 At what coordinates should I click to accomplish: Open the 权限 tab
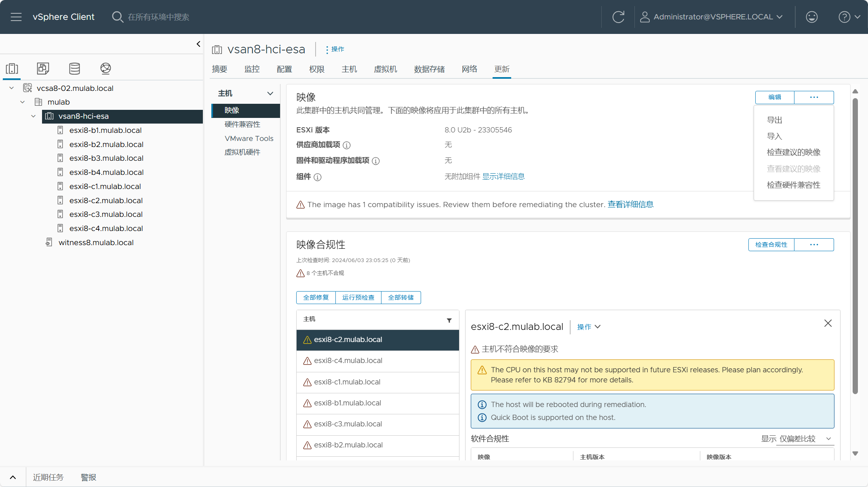pos(317,69)
